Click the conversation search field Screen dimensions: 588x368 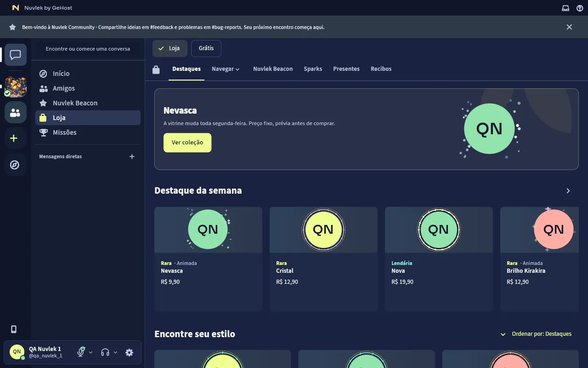[88, 49]
